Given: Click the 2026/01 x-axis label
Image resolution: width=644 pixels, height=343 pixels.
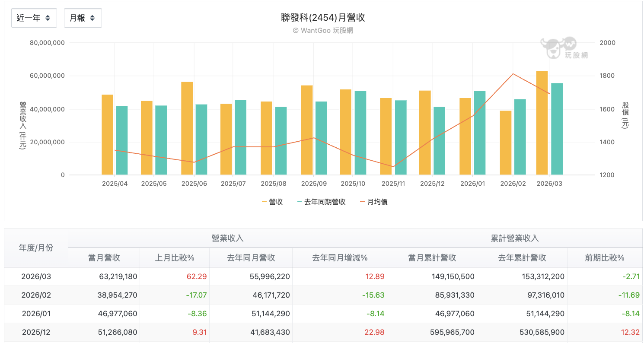Looking at the screenshot, I should 472,184.
